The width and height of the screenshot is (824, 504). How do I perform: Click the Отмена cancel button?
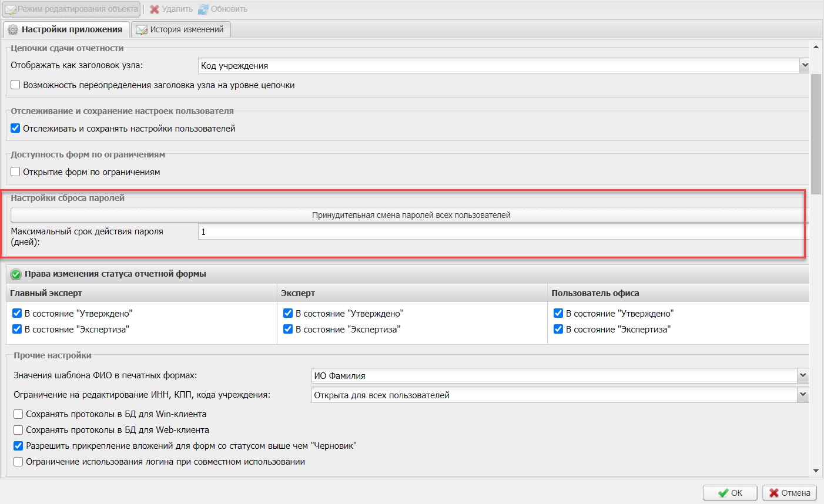coord(789,493)
